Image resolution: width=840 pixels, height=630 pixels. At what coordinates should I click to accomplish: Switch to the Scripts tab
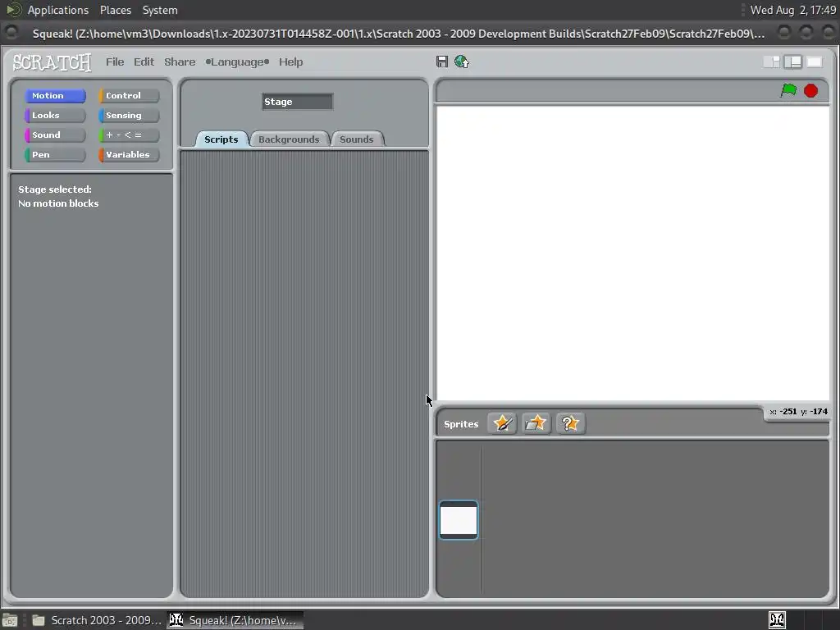point(221,139)
